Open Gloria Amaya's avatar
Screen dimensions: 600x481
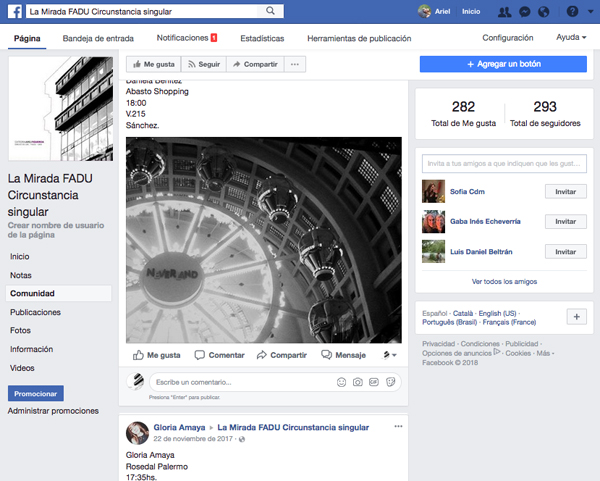coord(137,433)
